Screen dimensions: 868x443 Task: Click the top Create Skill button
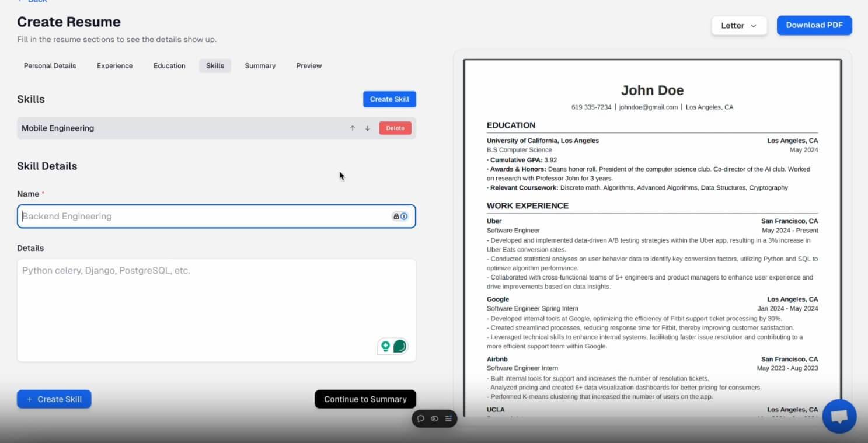click(x=389, y=99)
